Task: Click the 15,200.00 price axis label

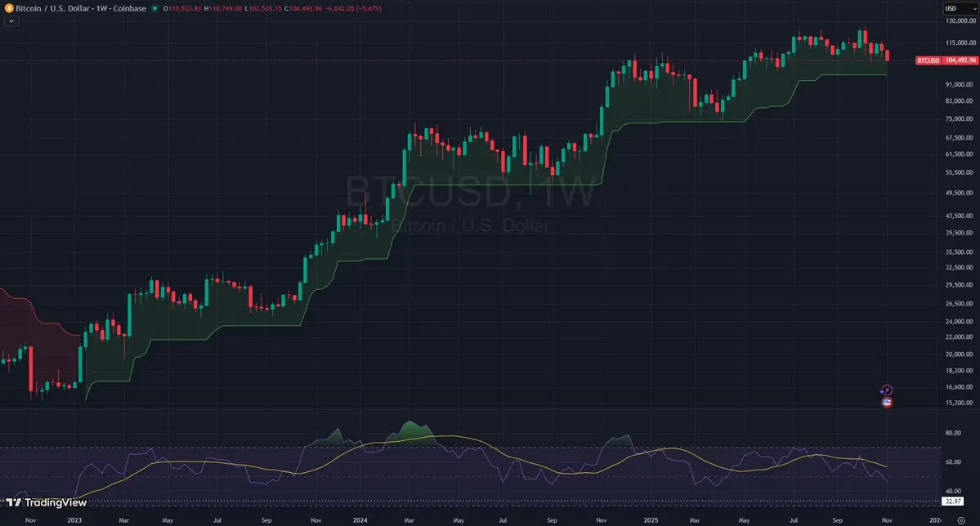Action: [960, 403]
